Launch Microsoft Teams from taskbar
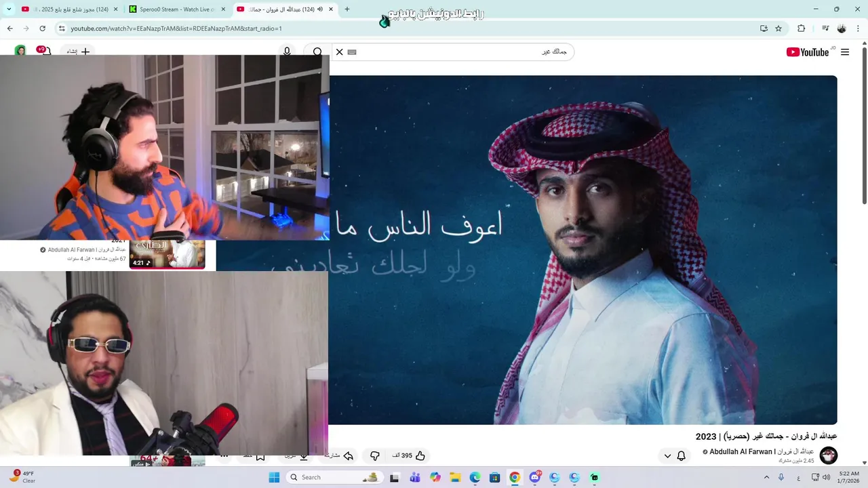 pyautogui.click(x=415, y=477)
